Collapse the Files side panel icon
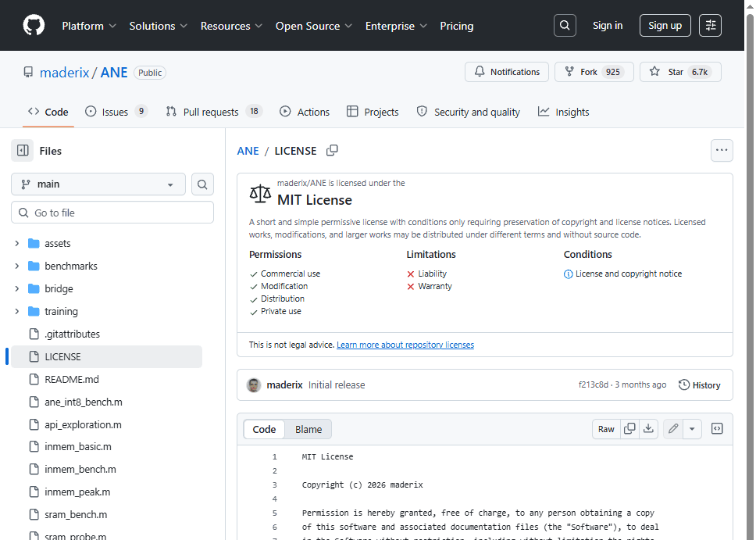Image resolution: width=756 pixels, height=540 pixels. pyautogui.click(x=23, y=151)
